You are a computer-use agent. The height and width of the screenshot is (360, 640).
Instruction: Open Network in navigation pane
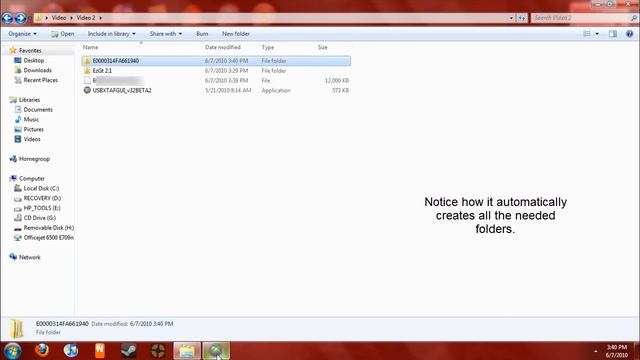tap(29, 257)
